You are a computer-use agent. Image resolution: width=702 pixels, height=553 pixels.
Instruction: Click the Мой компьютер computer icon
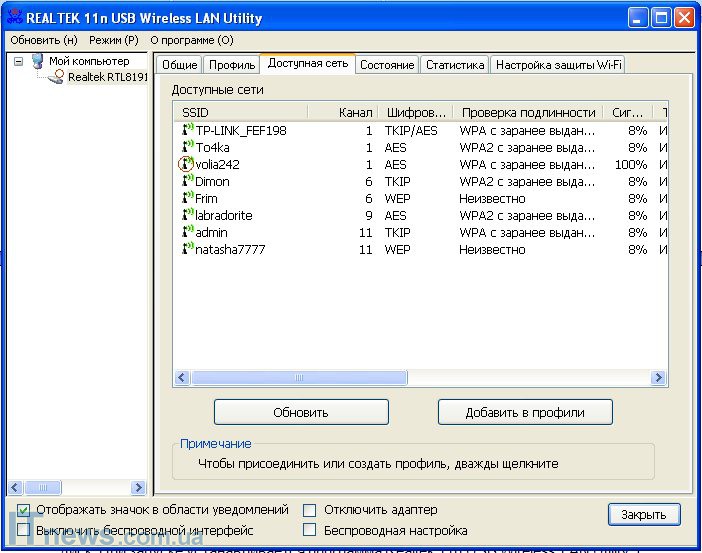point(38,61)
